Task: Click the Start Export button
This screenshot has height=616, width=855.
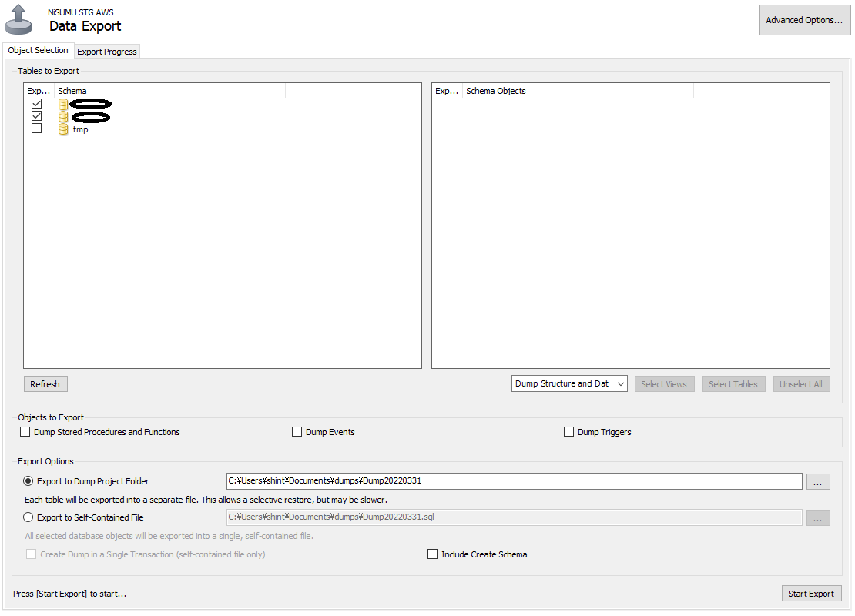Action: 811,594
